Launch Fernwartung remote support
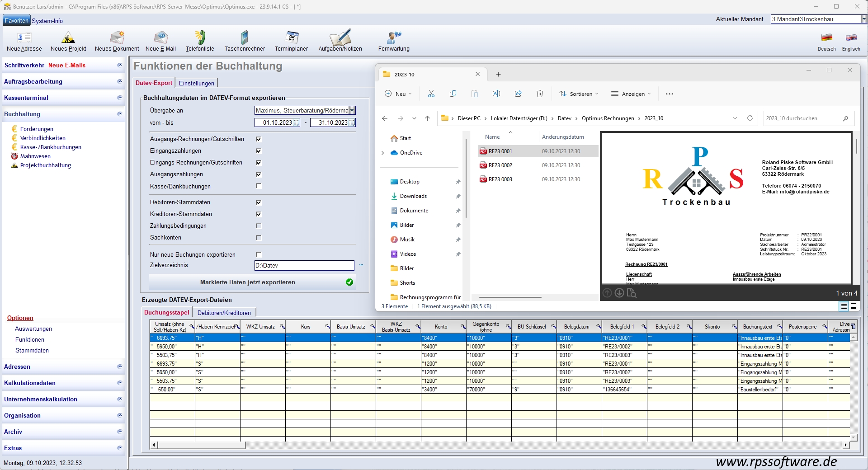Image resolution: width=868 pixels, height=470 pixels. (394, 38)
